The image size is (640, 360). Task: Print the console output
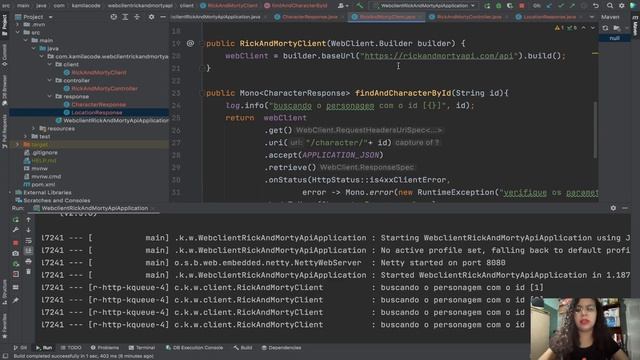click(28, 261)
